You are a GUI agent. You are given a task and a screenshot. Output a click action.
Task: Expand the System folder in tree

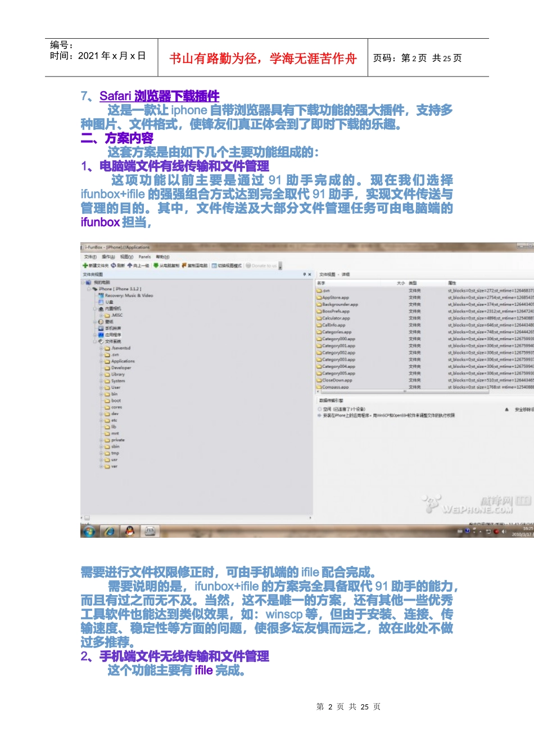[x=102, y=381]
